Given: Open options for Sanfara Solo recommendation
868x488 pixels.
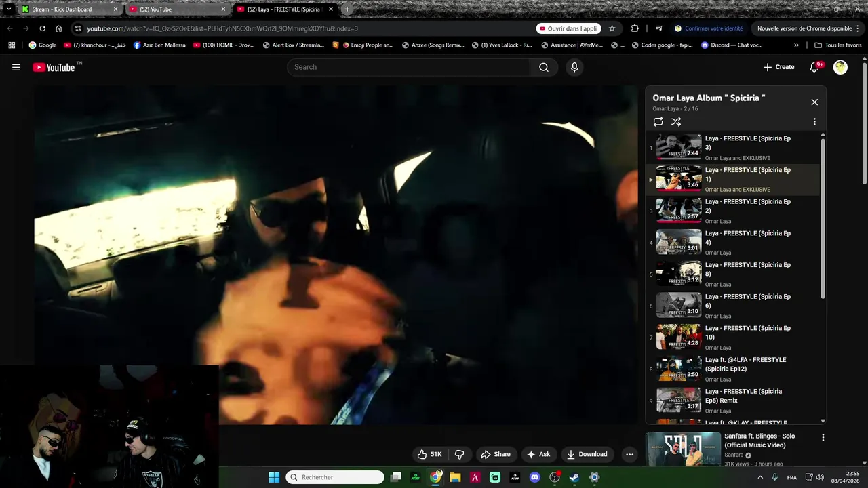Looking at the screenshot, I should pyautogui.click(x=823, y=438).
